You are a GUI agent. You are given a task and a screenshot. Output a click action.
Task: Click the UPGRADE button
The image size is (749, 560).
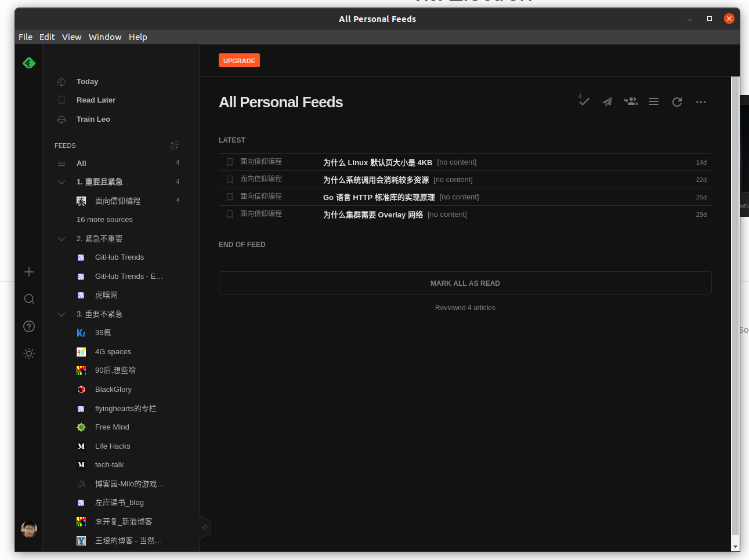(x=239, y=60)
